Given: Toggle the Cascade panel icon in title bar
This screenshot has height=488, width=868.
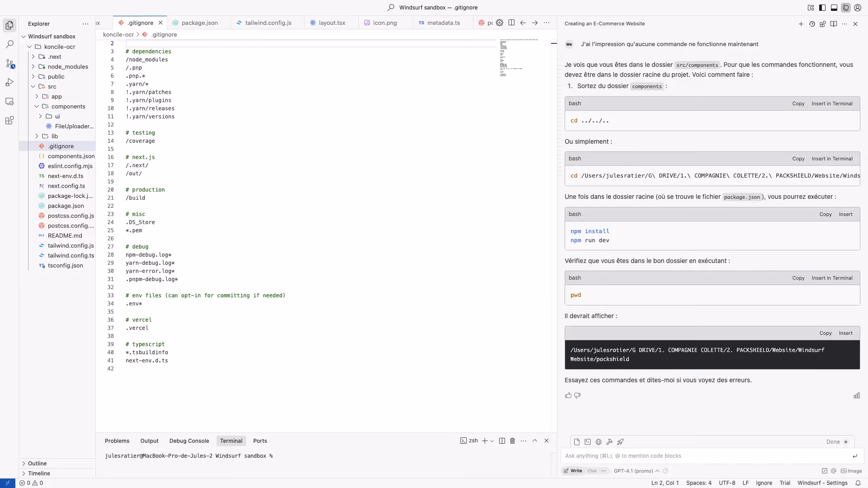Looking at the screenshot, I should pyautogui.click(x=846, y=8).
